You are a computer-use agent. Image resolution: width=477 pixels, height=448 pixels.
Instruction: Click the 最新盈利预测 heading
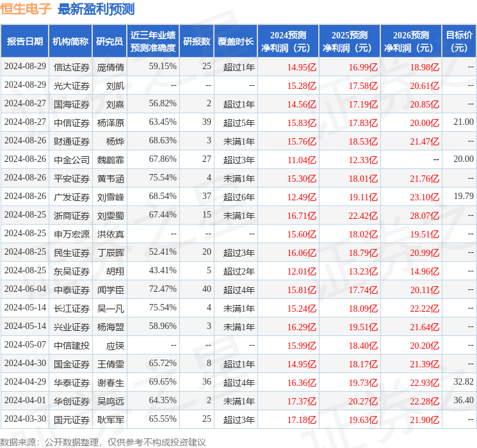tap(96, 9)
